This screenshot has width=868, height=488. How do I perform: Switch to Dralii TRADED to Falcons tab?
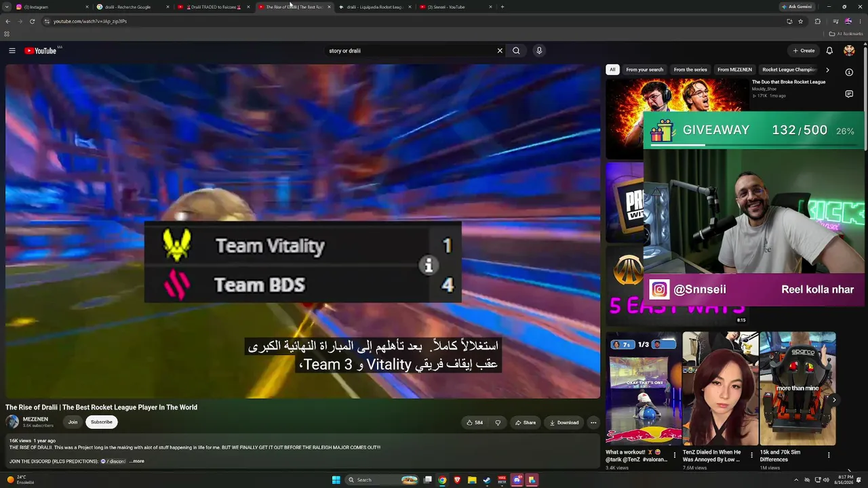214,7
